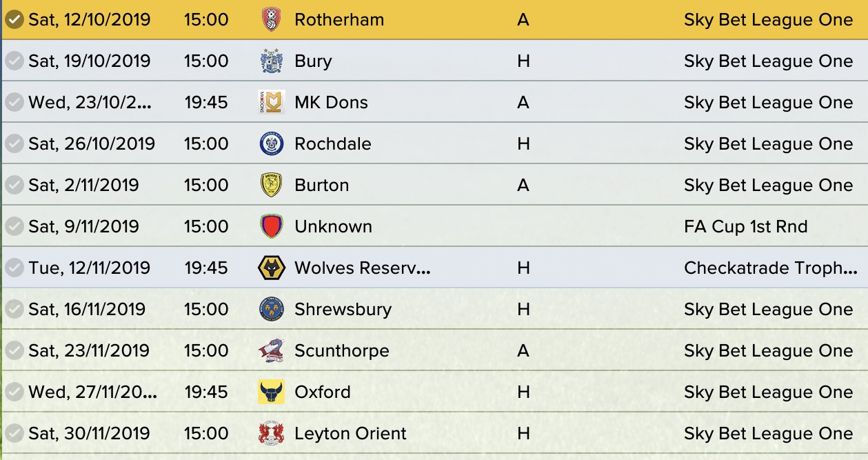Image resolution: width=868 pixels, height=460 pixels.
Task: Click the Oxford ox-head crest icon
Action: [x=272, y=392]
